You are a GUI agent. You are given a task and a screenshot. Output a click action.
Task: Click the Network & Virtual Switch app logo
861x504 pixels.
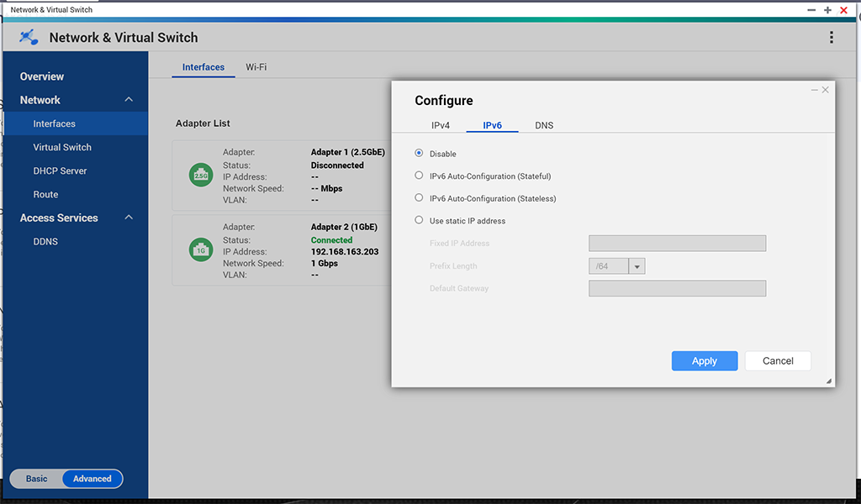(x=29, y=37)
